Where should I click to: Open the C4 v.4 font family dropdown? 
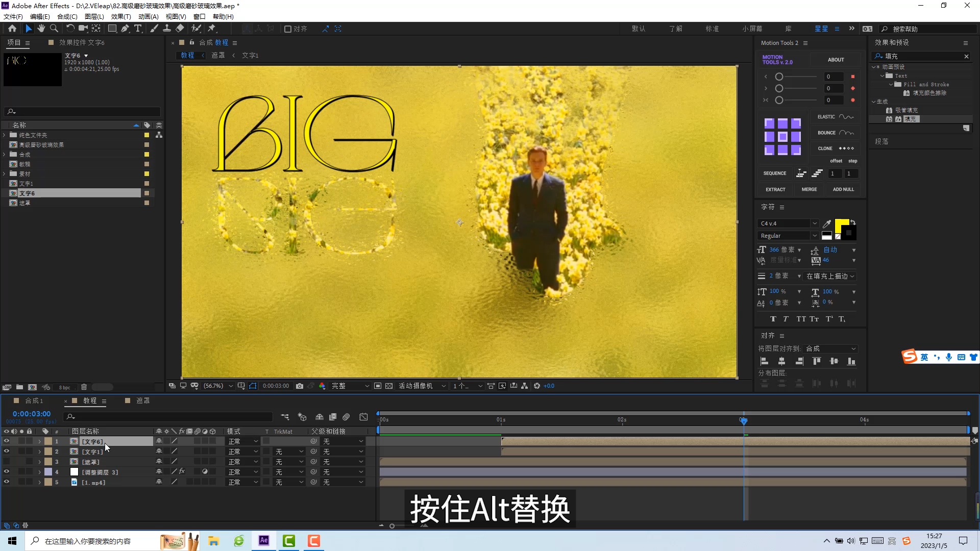[788, 223]
